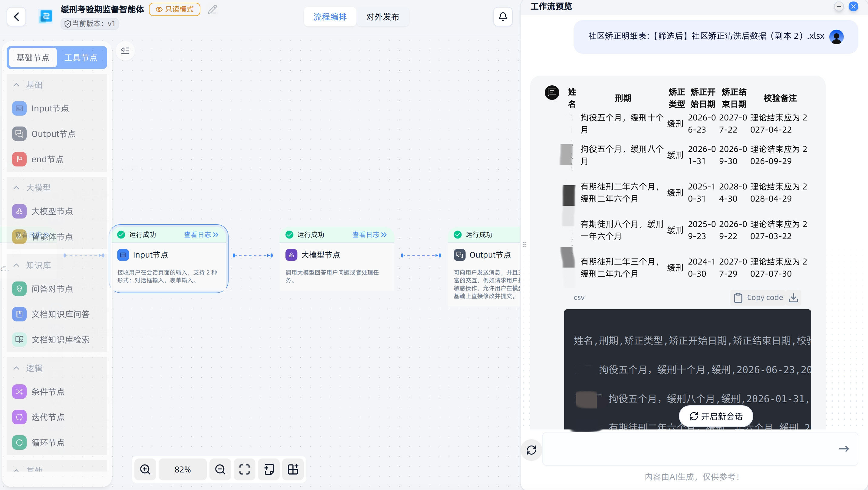Open the 对外发布 tab
Viewport: 868px width, 490px height.
point(383,17)
